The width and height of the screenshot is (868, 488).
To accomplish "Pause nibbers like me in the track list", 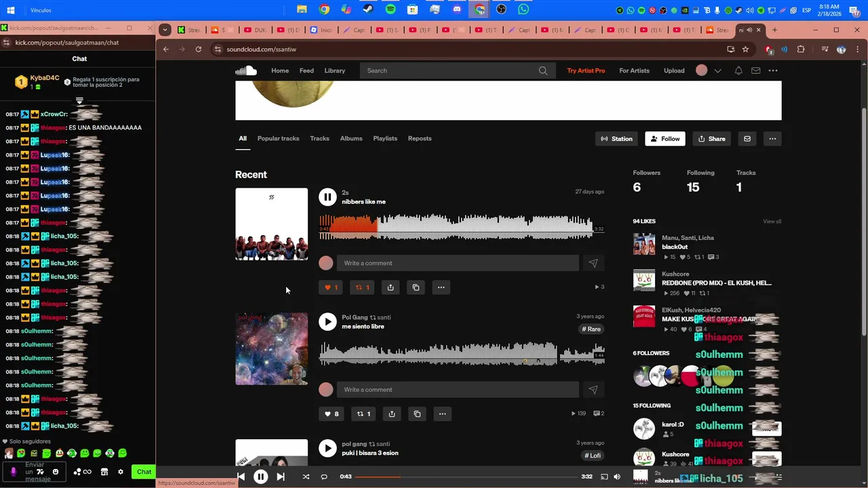I will 328,197.
